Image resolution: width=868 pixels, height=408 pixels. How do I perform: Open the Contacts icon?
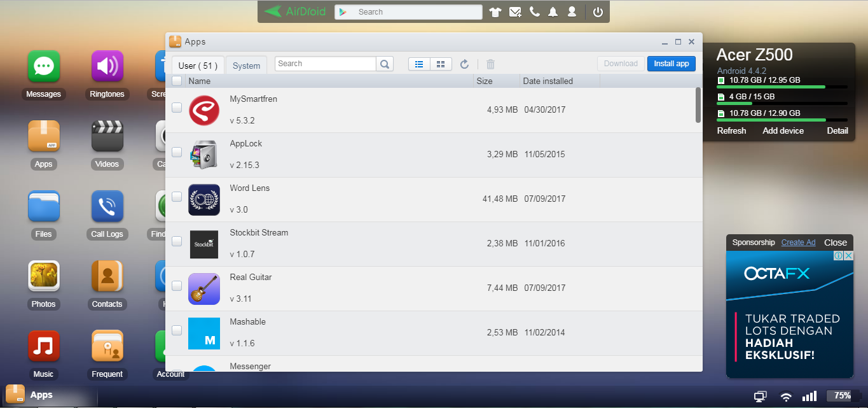107,277
